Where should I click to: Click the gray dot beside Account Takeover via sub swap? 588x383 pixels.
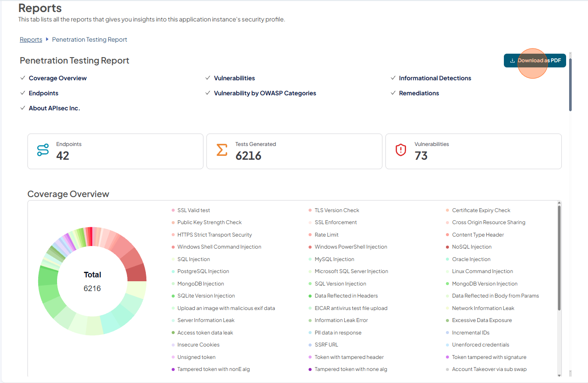[448, 369]
